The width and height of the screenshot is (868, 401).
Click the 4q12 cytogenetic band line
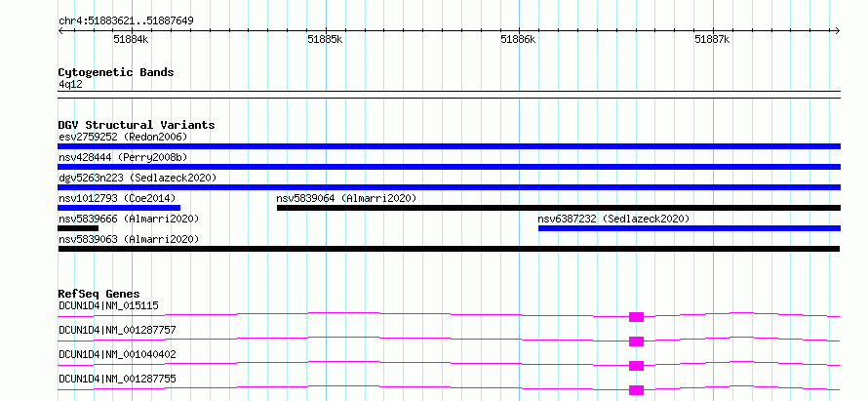tap(449, 95)
